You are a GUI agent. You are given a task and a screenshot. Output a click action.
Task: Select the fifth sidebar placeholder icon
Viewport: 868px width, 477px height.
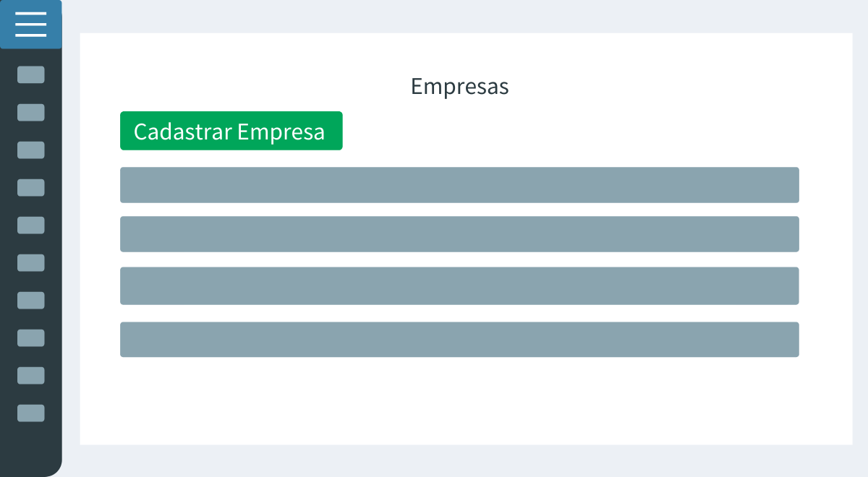[31, 225]
